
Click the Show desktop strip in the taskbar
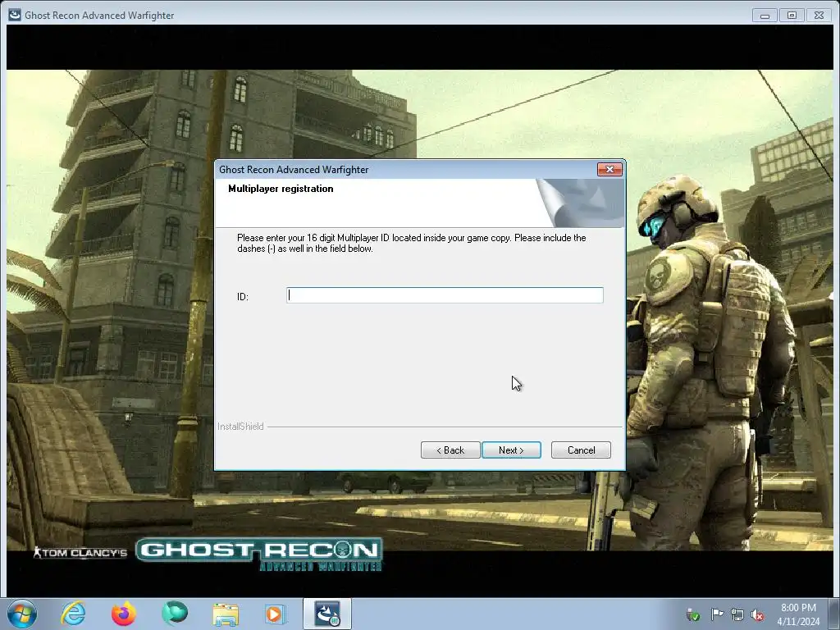[836, 614]
